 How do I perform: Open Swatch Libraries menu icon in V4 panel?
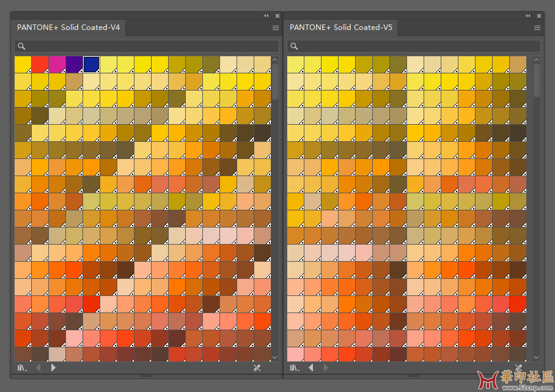pos(22,368)
